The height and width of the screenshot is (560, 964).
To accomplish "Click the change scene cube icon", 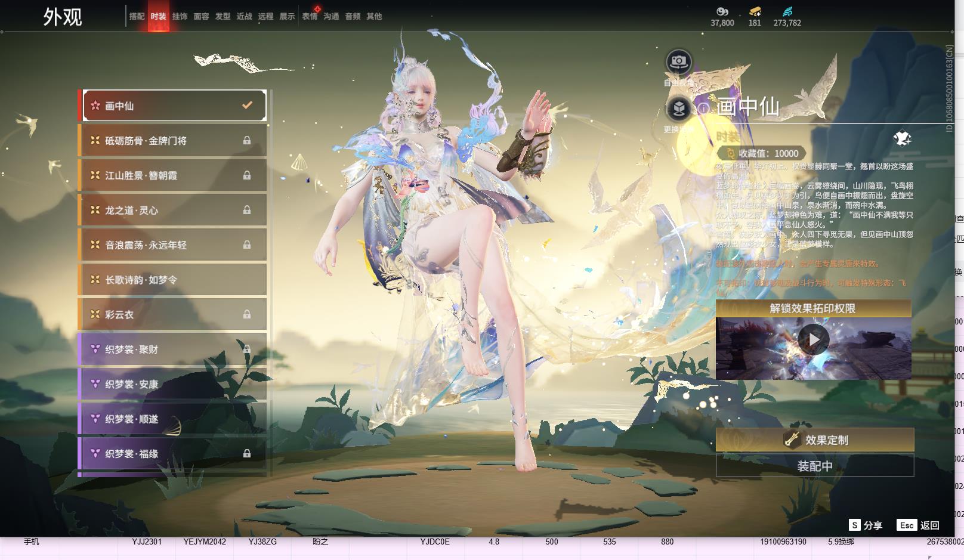I will (x=678, y=109).
